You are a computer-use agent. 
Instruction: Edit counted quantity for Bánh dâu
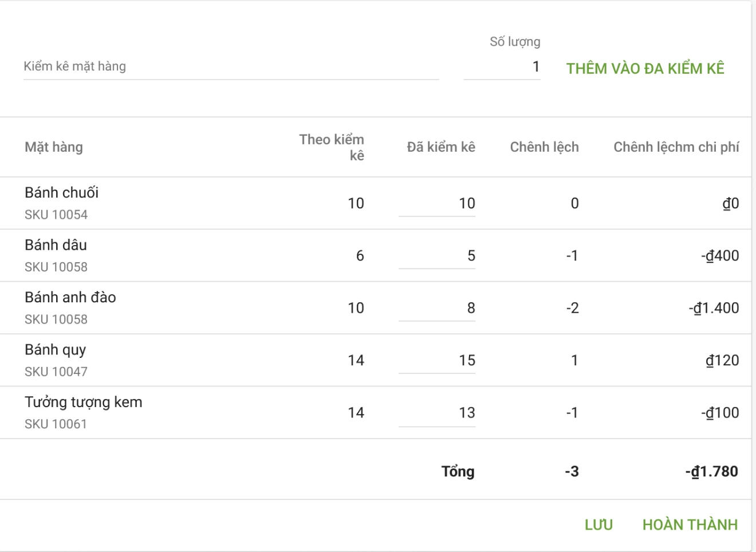[x=438, y=256]
